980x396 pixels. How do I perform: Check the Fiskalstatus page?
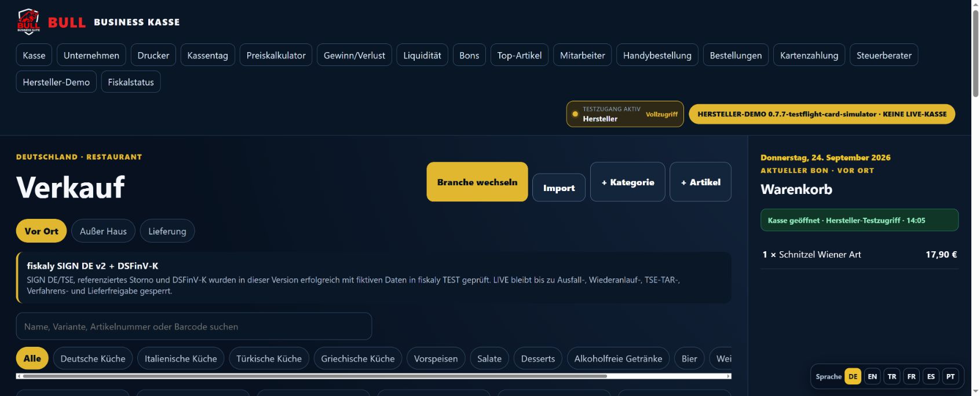(131, 82)
